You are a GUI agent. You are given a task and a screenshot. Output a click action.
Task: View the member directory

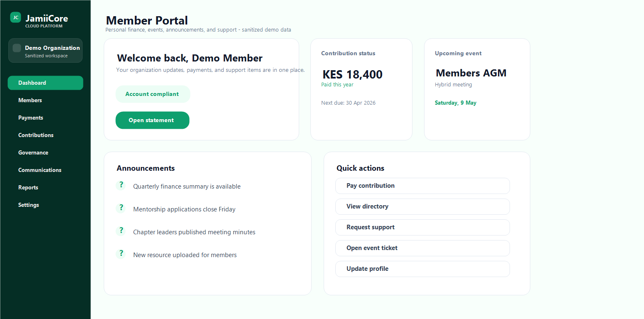[422, 206]
